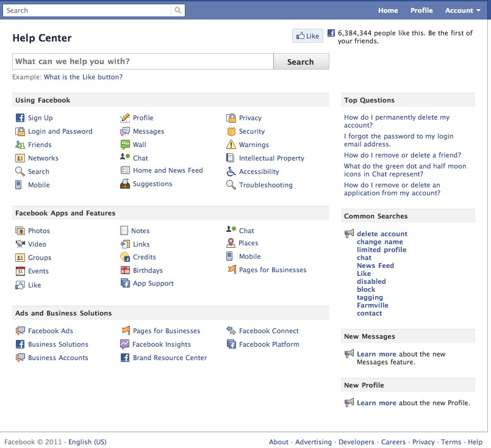Open the Terms footer link
The image size is (491, 448).
point(451,442)
